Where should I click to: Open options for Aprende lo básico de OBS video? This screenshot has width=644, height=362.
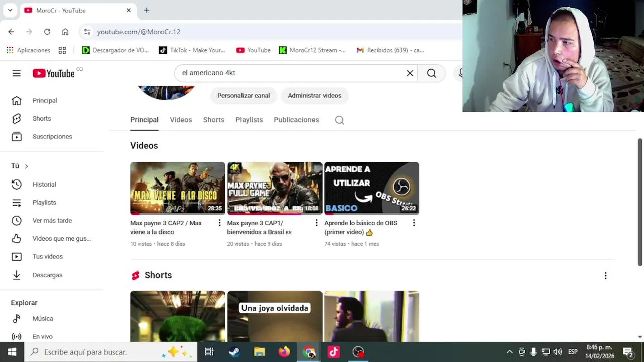414,223
